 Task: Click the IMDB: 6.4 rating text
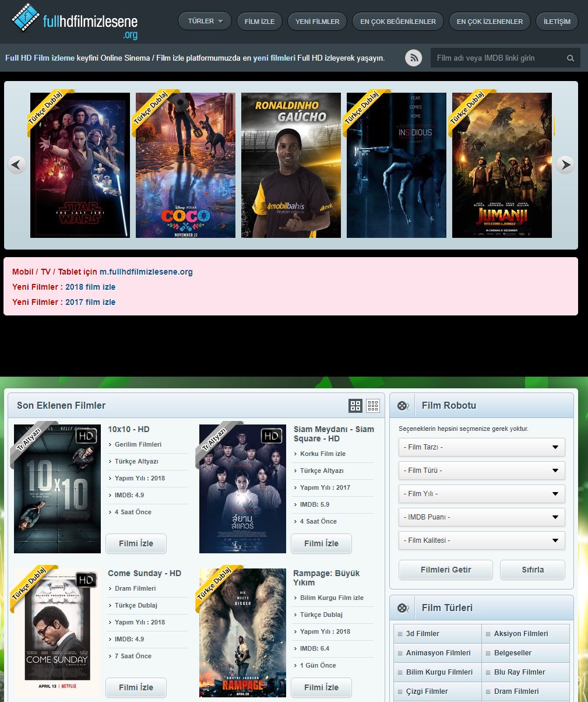[315, 648]
